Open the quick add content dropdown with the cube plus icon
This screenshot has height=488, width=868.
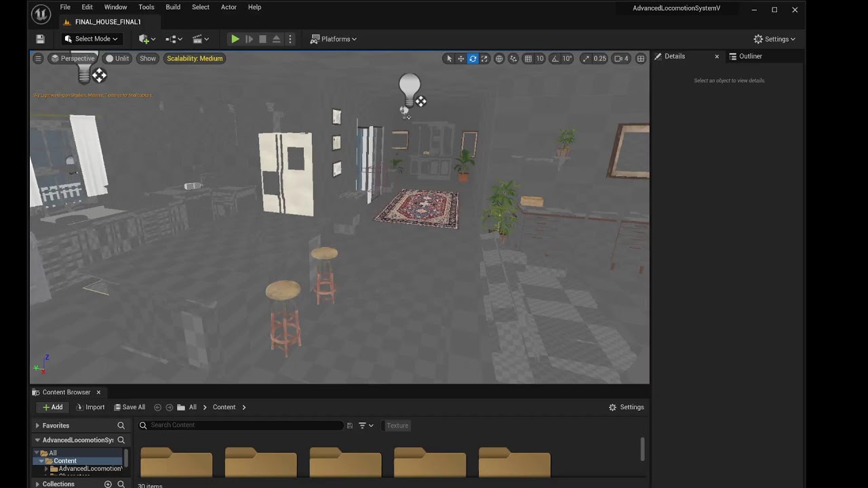coord(146,39)
